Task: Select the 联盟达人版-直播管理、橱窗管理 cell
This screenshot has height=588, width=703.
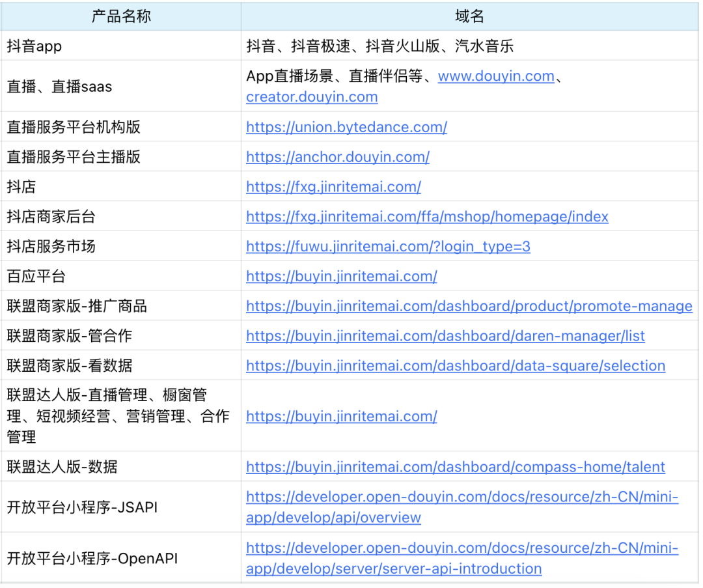Action: 121,416
